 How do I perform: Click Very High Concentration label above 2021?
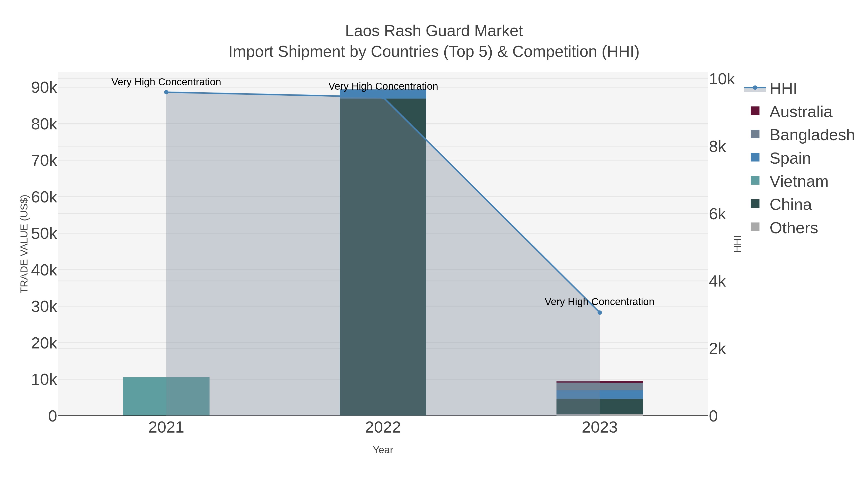click(x=166, y=82)
